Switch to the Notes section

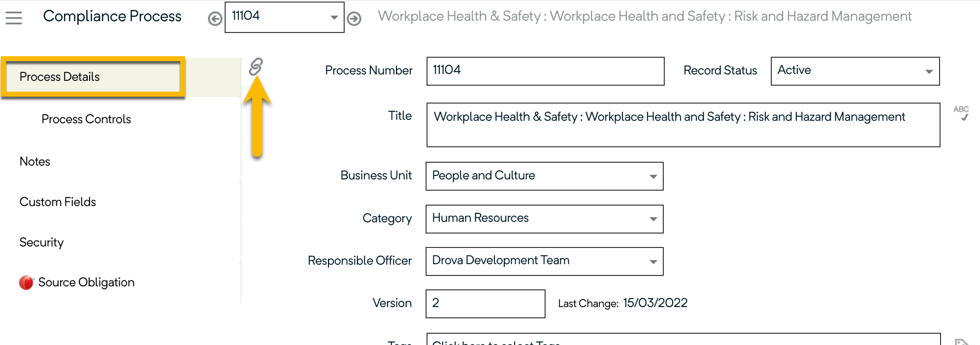35,162
